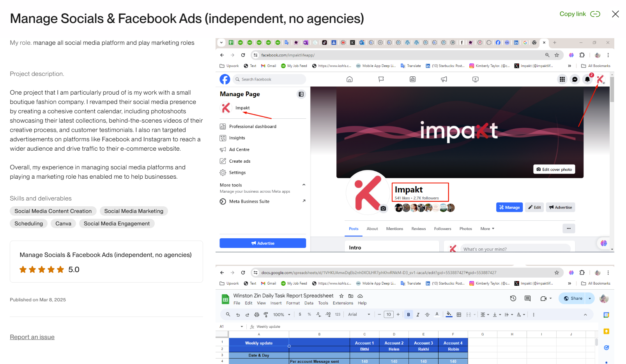Open the Messenger icon
This screenshot has height=364, width=626.
(575, 79)
